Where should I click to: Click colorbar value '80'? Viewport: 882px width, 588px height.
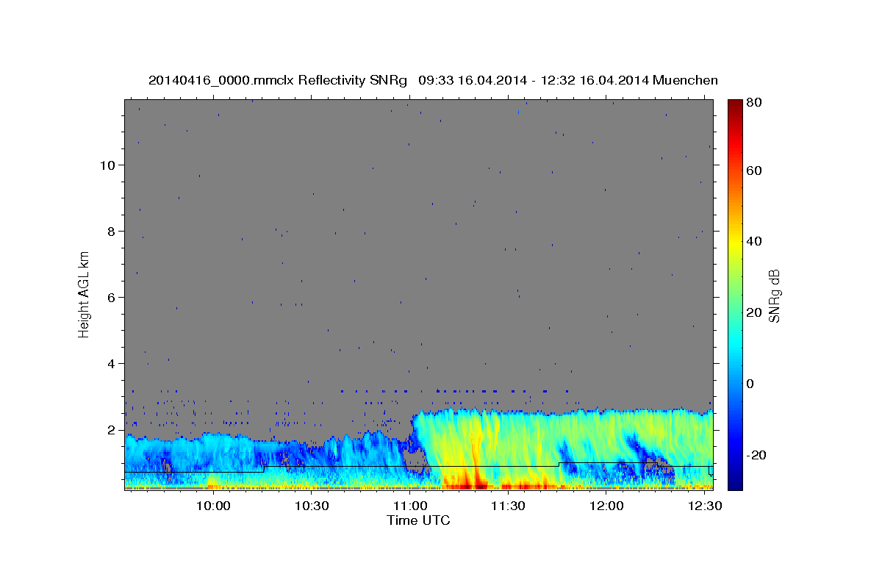coord(753,102)
